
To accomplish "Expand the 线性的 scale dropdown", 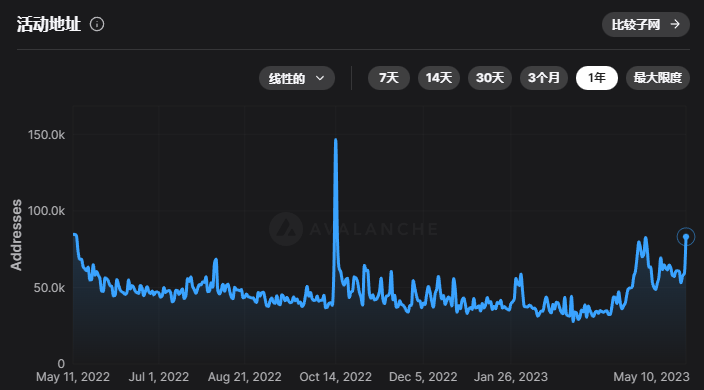I will (x=297, y=78).
